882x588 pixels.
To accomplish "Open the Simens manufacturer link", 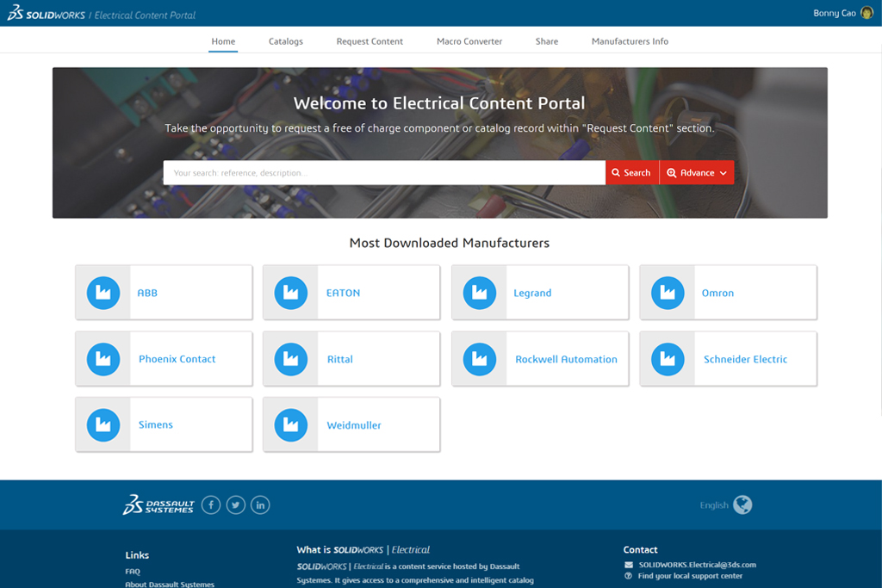I will click(156, 425).
